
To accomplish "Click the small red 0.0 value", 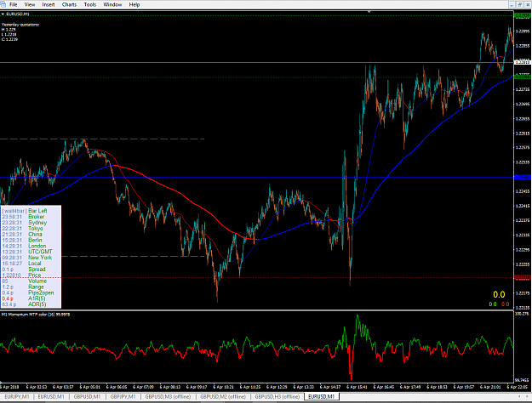I will (x=506, y=304).
